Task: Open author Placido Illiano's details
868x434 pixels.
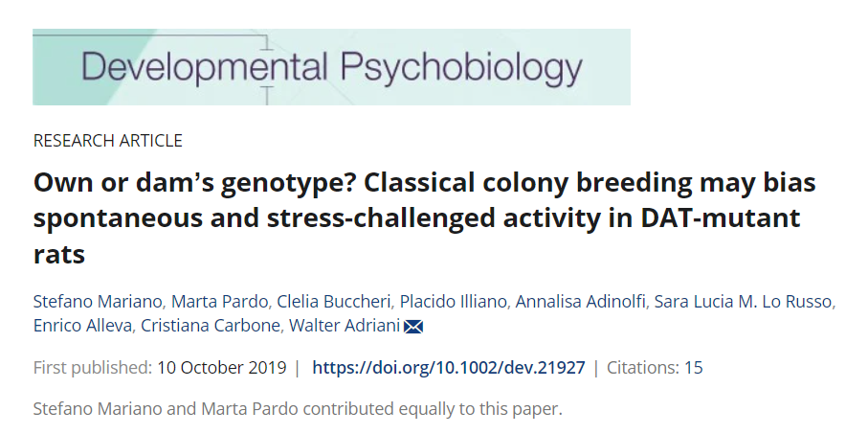Action: (454, 302)
